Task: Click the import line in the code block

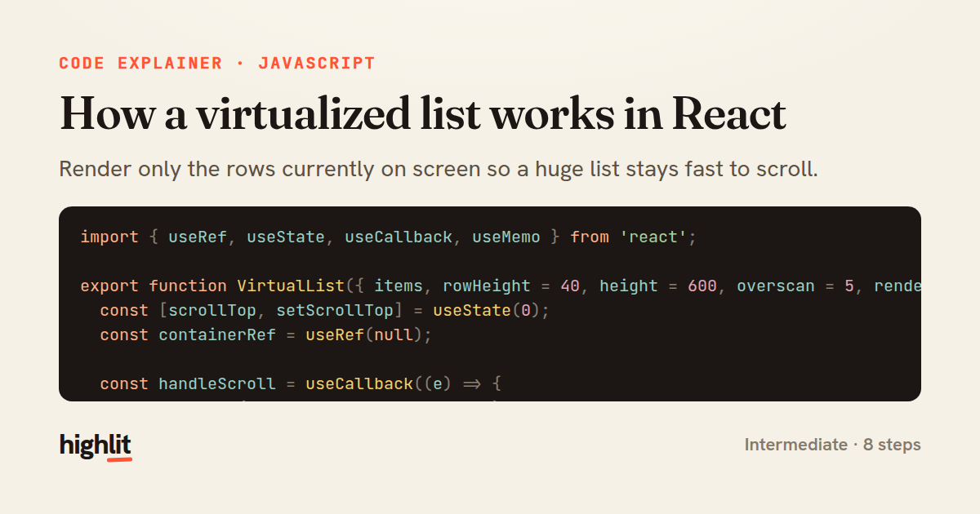Action: [388, 237]
